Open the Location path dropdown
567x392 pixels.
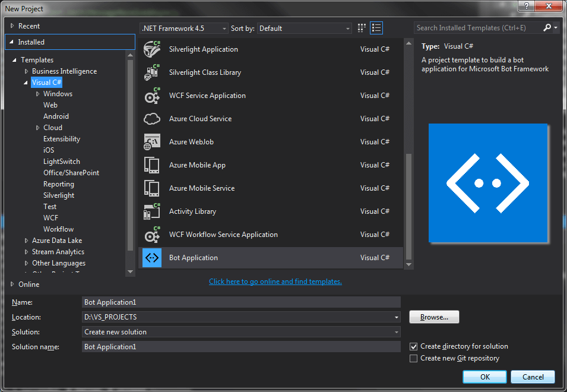click(x=397, y=317)
